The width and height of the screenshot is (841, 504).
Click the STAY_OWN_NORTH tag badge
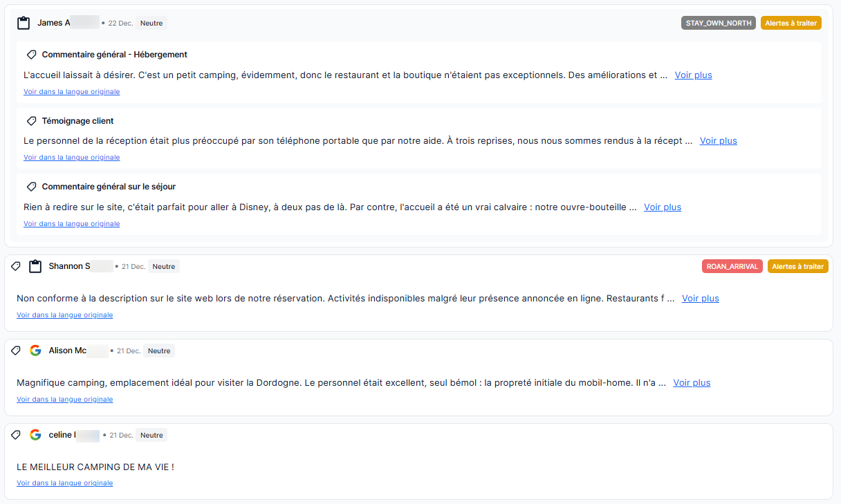coord(719,23)
